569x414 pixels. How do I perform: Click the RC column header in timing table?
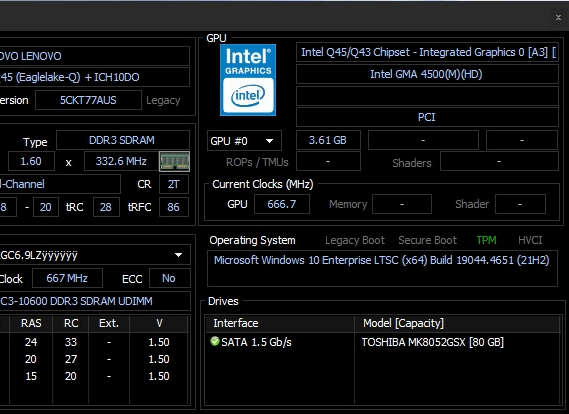(x=71, y=323)
